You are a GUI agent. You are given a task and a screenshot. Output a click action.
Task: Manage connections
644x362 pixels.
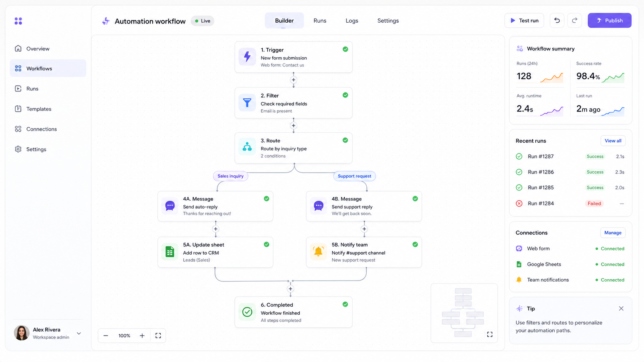point(613,233)
